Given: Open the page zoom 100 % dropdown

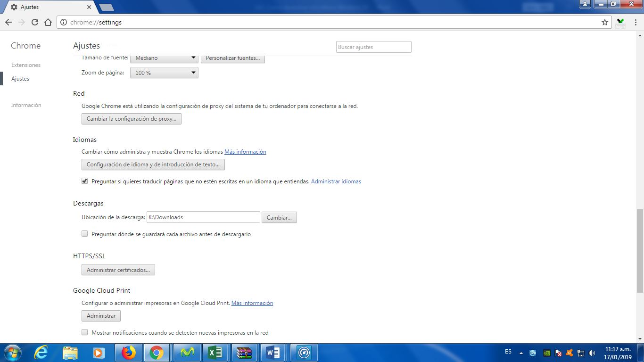Looking at the screenshot, I should coord(164,73).
